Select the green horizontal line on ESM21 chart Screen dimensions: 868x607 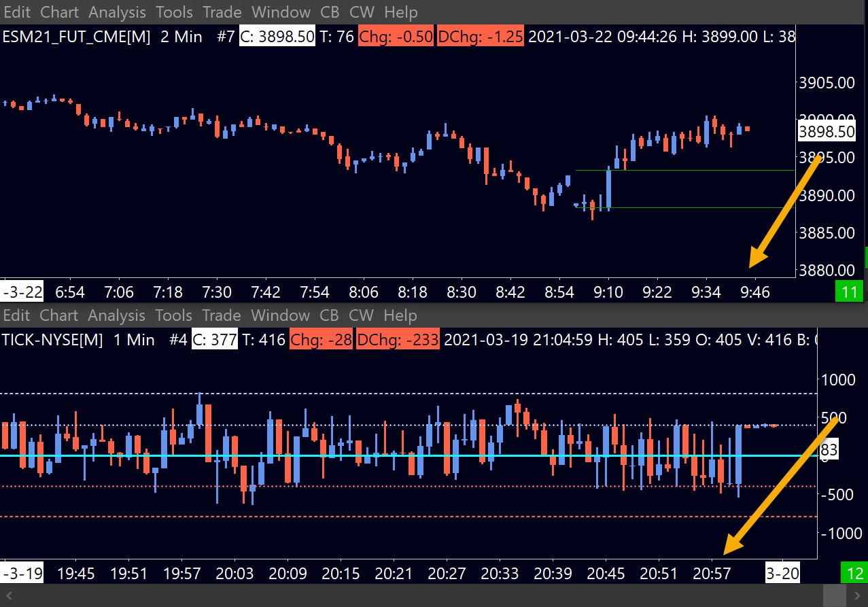684,170
